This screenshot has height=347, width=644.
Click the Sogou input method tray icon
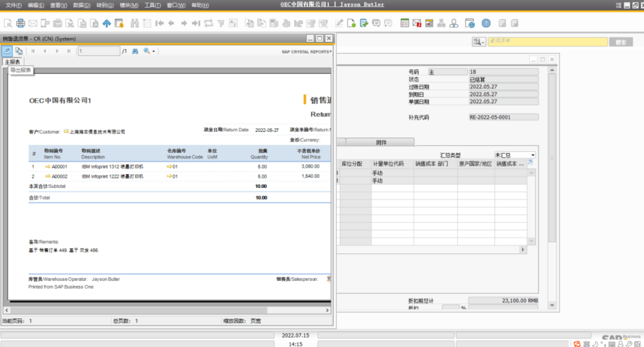pyautogui.click(x=577, y=343)
